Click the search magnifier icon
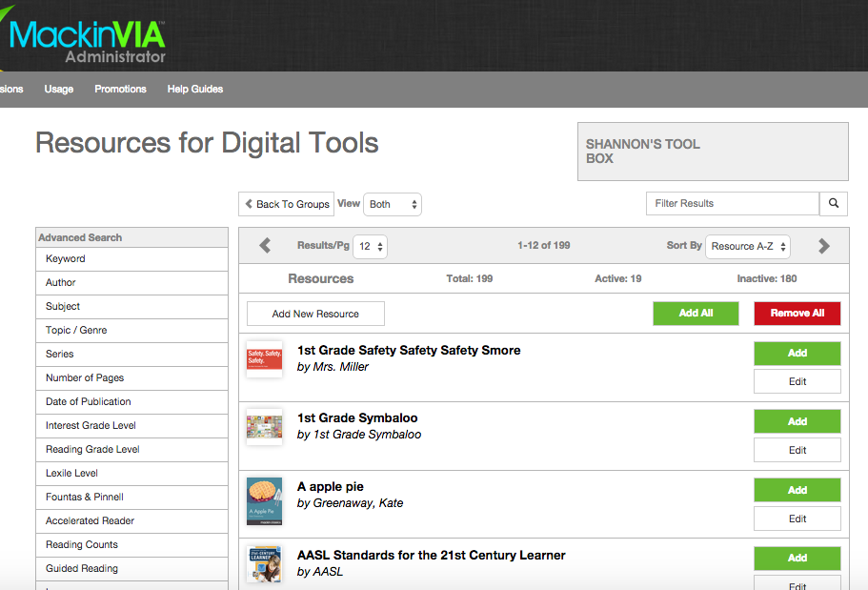 [x=834, y=203]
